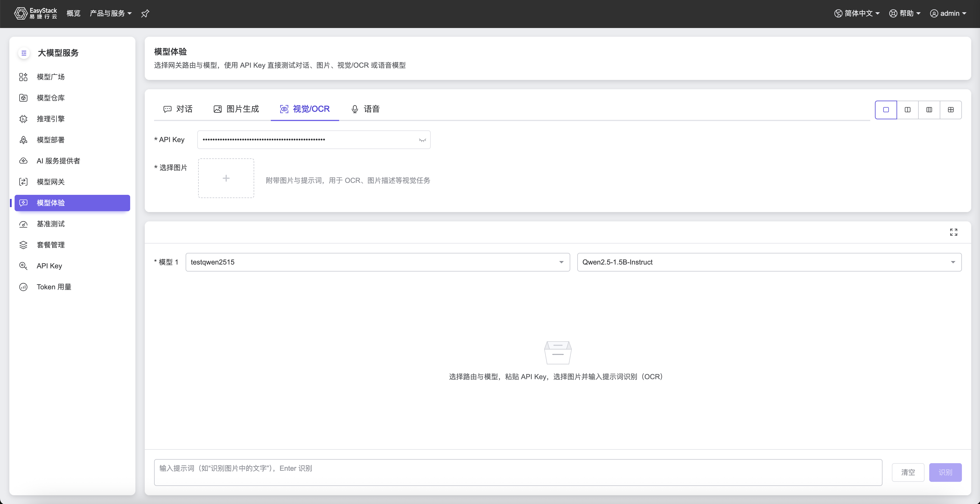The height and width of the screenshot is (504, 980).
Task: Click the pin icon in top bar
Action: point(145,14)
